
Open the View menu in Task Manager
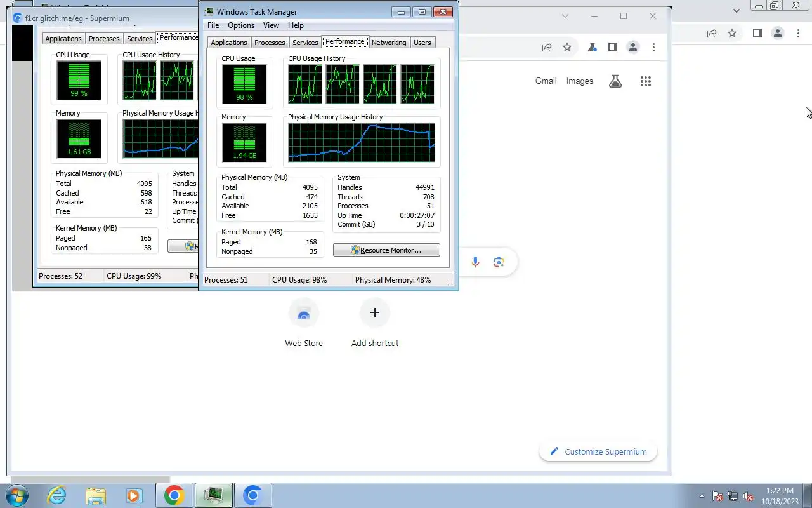[x=271, y=25]
